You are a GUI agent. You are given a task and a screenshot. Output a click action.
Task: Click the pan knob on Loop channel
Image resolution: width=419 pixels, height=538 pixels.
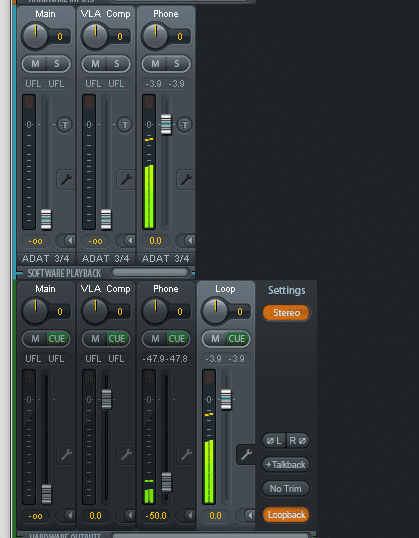coord(215,311)
